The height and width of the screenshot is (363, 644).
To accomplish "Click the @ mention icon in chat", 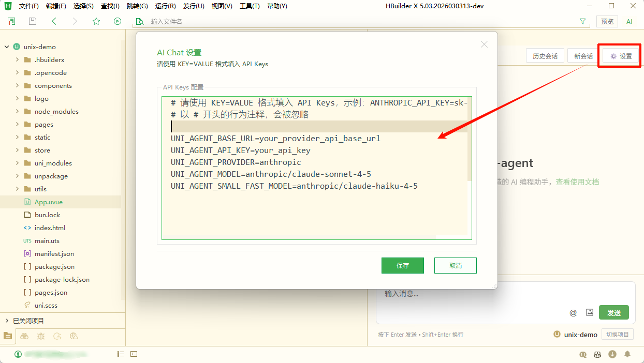I will [573, 312].
